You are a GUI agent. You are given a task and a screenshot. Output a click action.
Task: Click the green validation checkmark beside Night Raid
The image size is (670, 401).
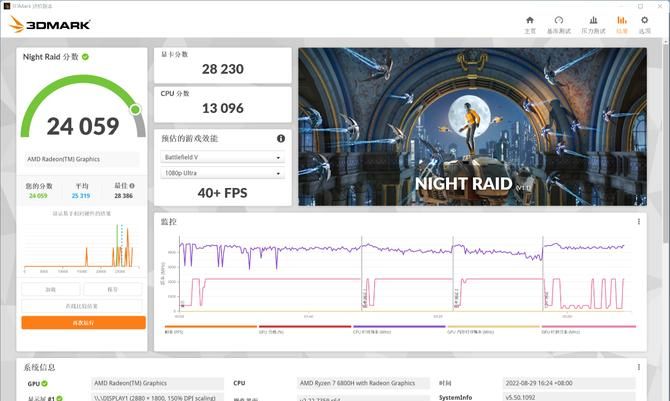[85, 56]
